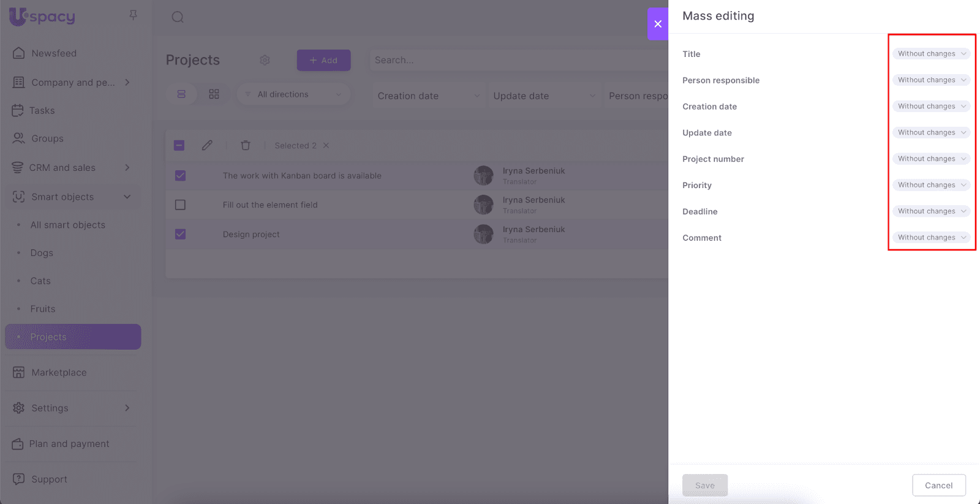Clear selection with X next to Selected 2
This screenshot has height=504, width=980.
tap(326, 146)
